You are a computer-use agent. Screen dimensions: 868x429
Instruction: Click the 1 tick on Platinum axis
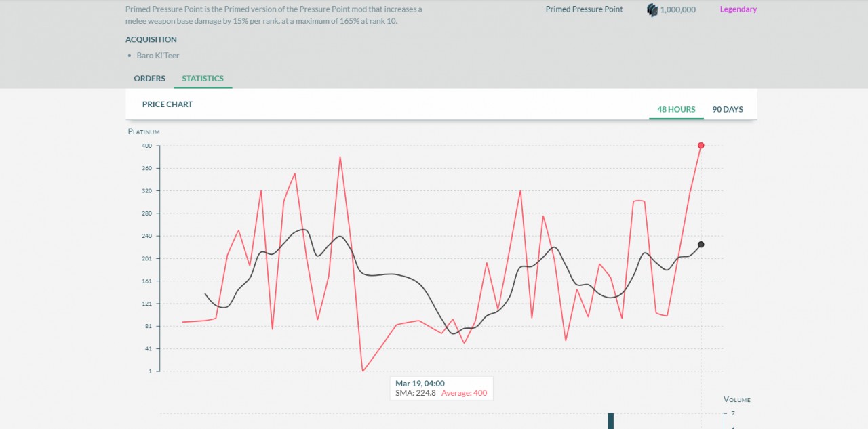[150, 371]
